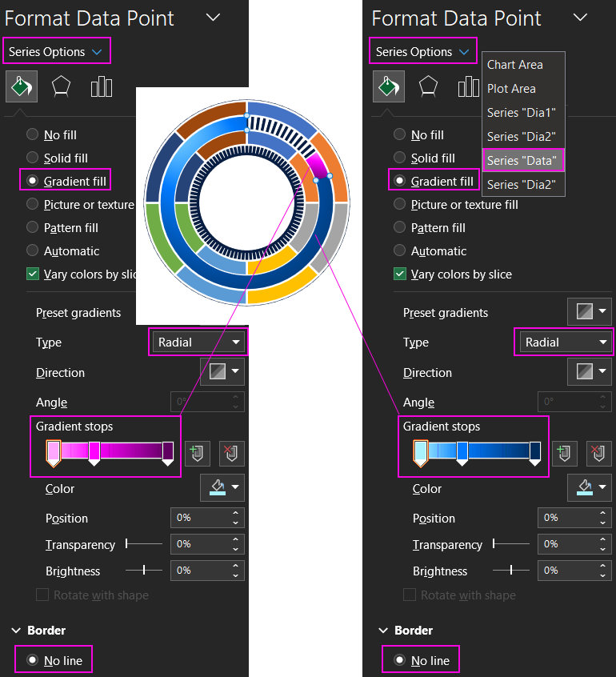This screenshot has width=616, height=677.
Task: Select the Solid fill radio button in left panel
Action: [33, 158]
